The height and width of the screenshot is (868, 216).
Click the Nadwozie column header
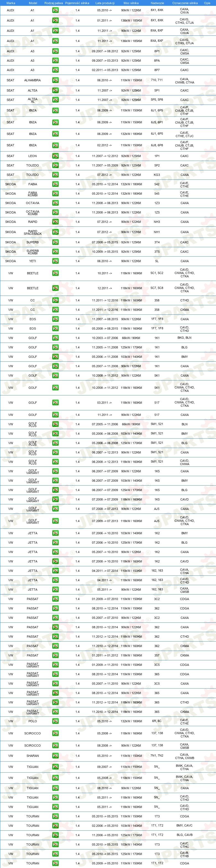157,3
